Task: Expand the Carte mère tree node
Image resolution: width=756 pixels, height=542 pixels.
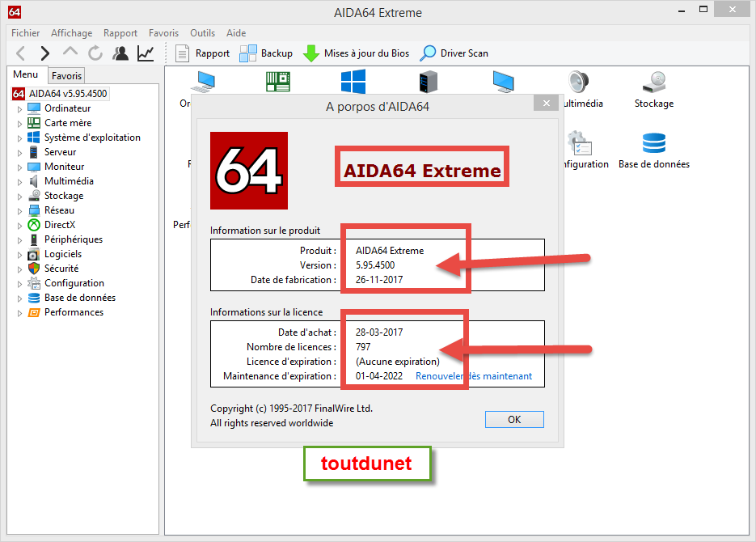Action: [x=19, y=124]
